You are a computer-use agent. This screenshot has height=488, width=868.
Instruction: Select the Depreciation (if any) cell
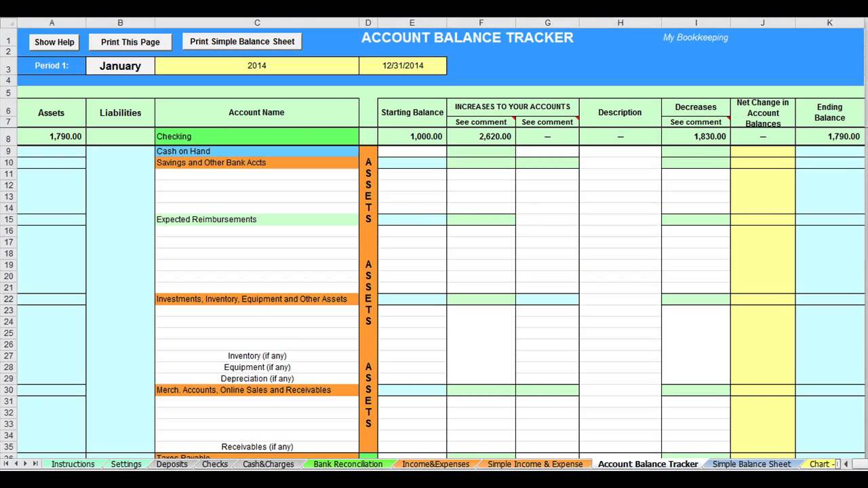pos(256,379)
